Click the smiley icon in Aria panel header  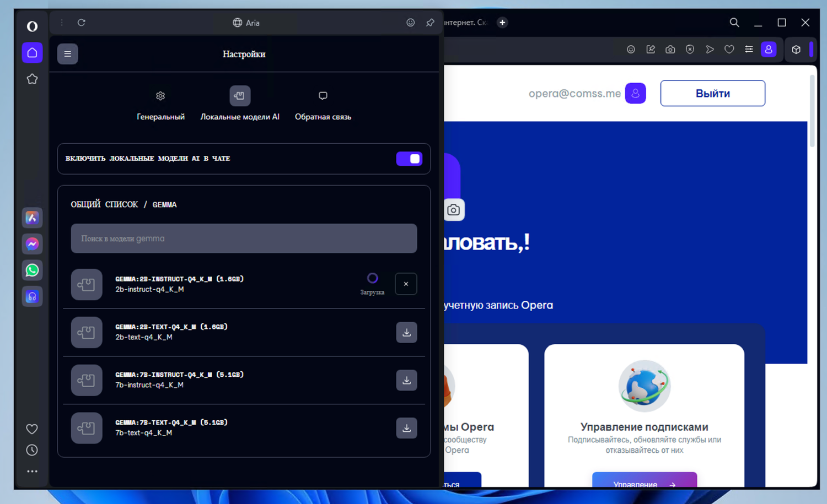coord(411,23)
